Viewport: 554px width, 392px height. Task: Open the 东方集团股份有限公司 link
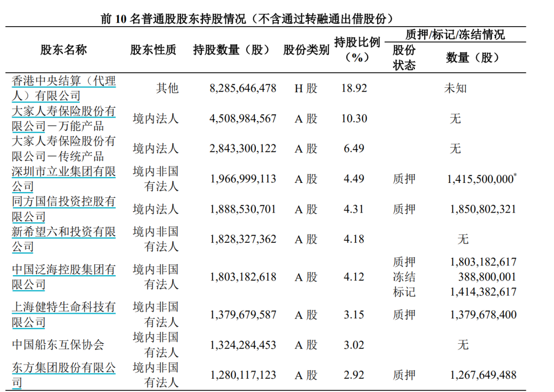click(x=64, y=375)
